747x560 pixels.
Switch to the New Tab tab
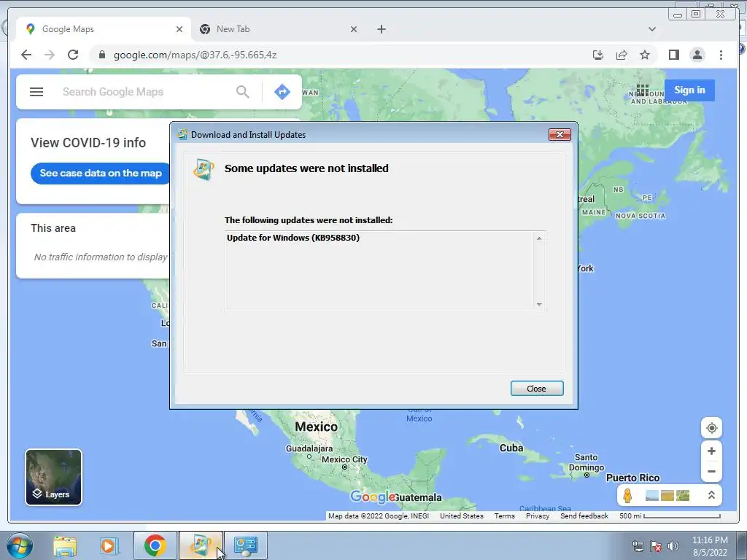click(279, 29)
